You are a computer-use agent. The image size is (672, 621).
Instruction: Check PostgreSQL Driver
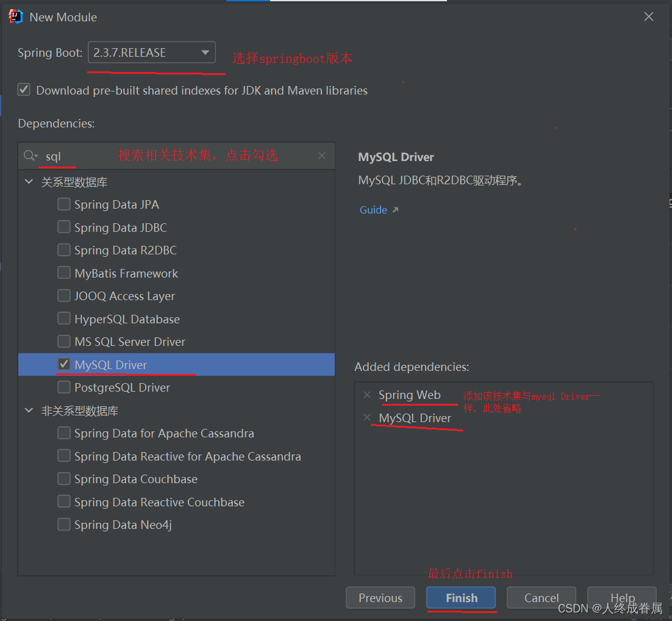64,387
